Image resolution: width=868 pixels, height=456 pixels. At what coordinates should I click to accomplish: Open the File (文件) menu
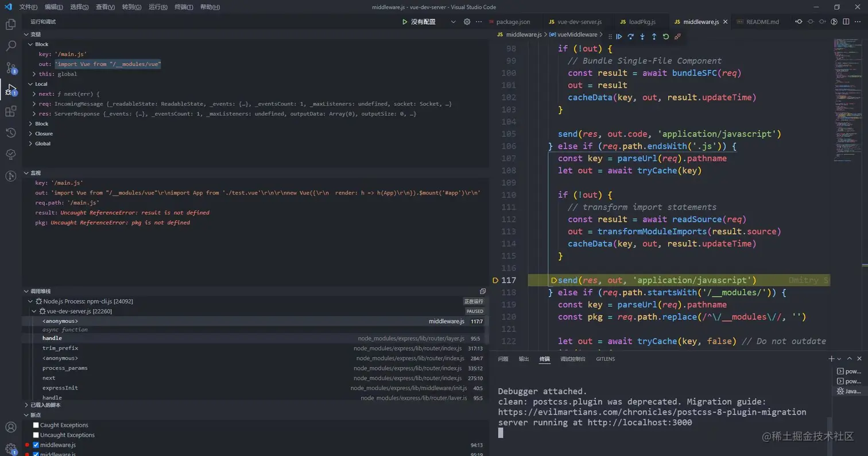point(28,7)
